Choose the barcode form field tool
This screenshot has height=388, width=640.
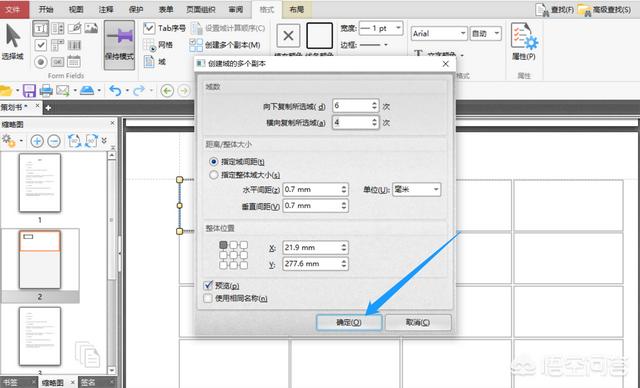tap(74, 45)
